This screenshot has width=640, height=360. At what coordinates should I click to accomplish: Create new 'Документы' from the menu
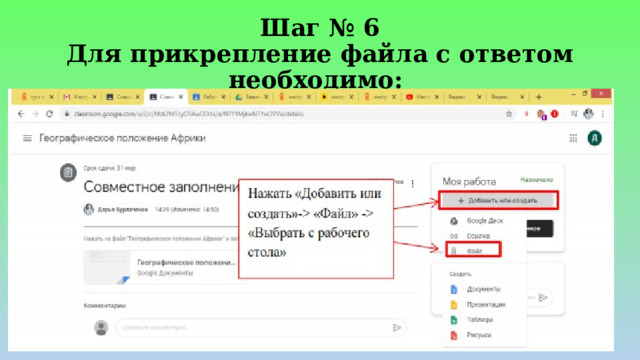click(x=484, y=289)
